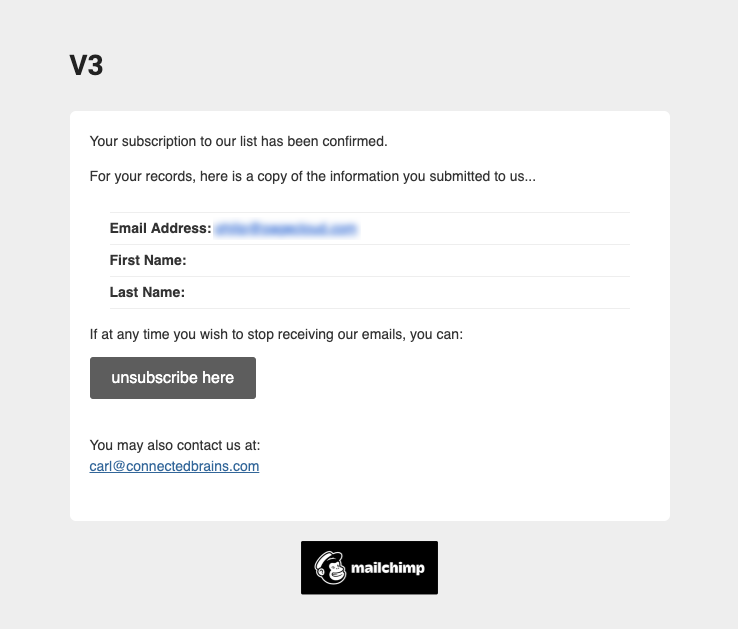Click the word 'here' inside gray button

coord(218,378)
